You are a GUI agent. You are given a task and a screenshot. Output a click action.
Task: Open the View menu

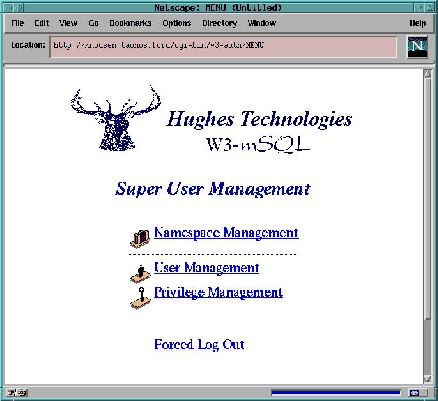[68, 23]
